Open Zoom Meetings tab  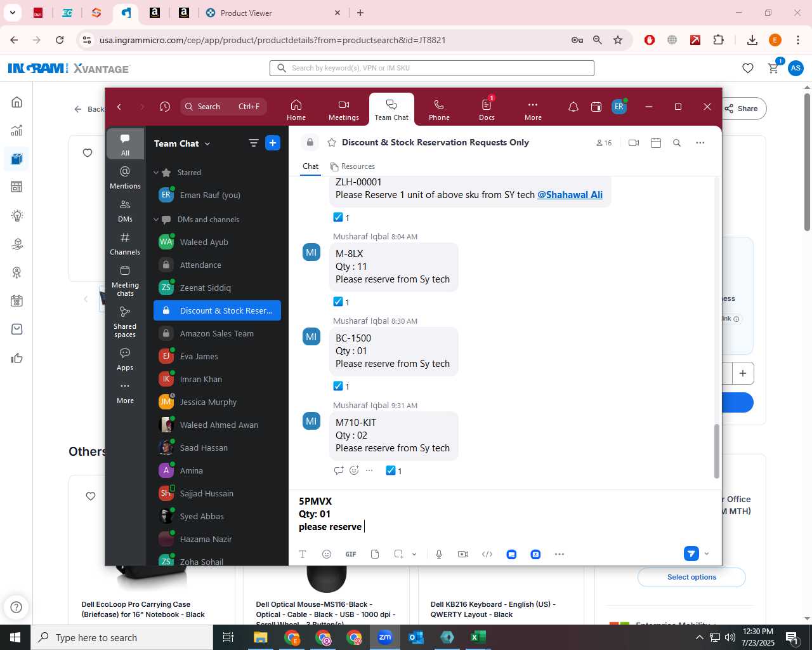(343, 109)
